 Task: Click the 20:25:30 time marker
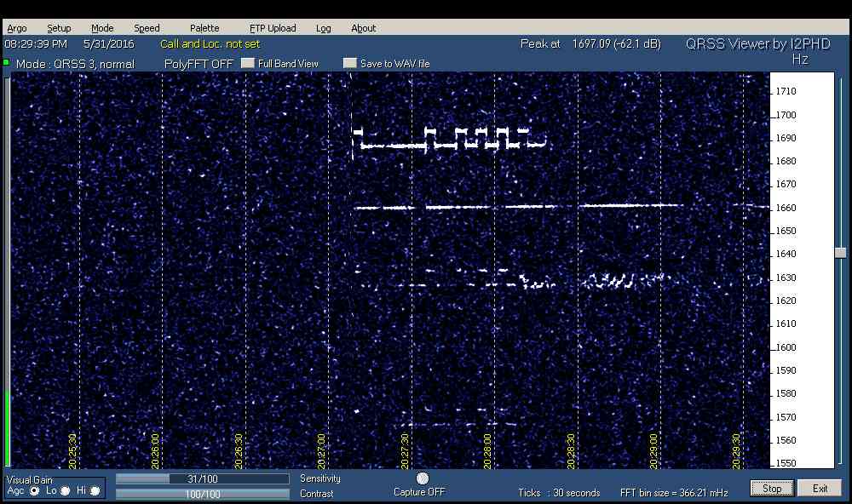72,451
